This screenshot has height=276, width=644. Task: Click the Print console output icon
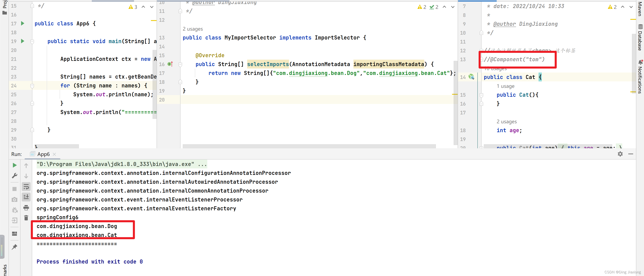click(26, 208)
